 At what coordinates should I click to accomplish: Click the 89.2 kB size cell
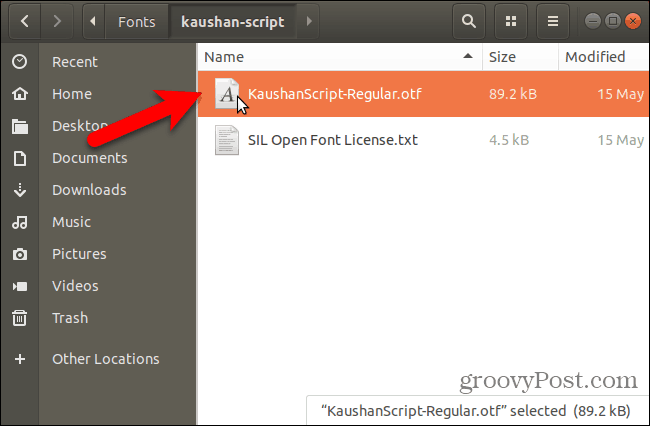coord(513,94)
